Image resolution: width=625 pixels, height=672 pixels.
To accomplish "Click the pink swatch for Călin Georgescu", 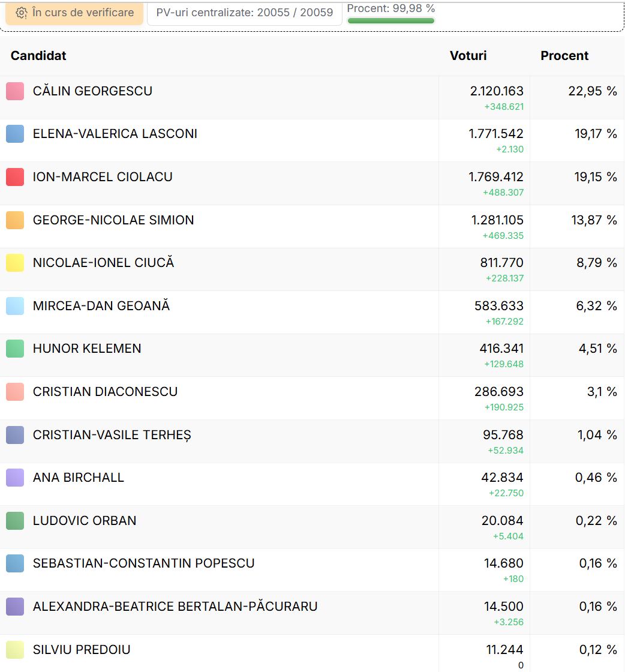I will pos(15,91).
